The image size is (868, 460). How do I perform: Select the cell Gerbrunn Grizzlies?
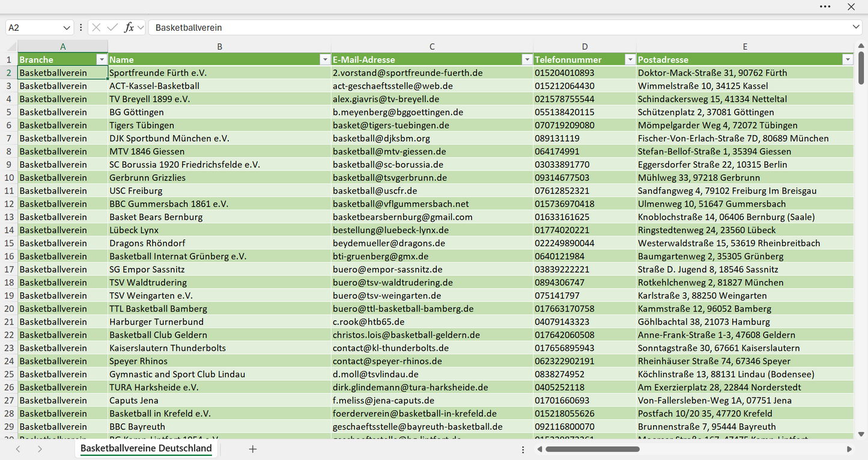[x=220, y=178]
